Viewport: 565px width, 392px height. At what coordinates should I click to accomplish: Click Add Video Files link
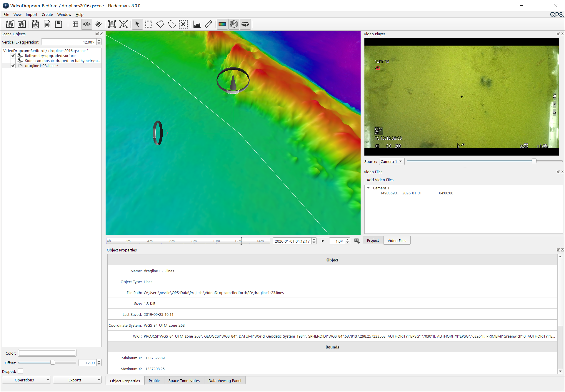pos(380,180)
